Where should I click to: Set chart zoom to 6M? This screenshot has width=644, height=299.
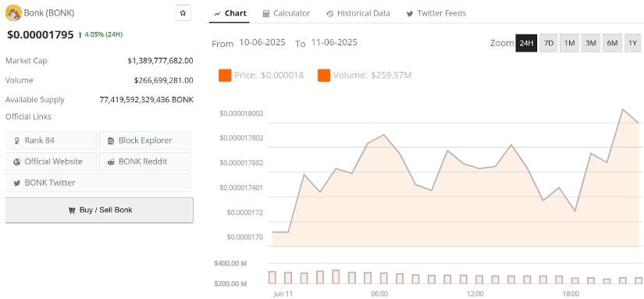point(612,43)
